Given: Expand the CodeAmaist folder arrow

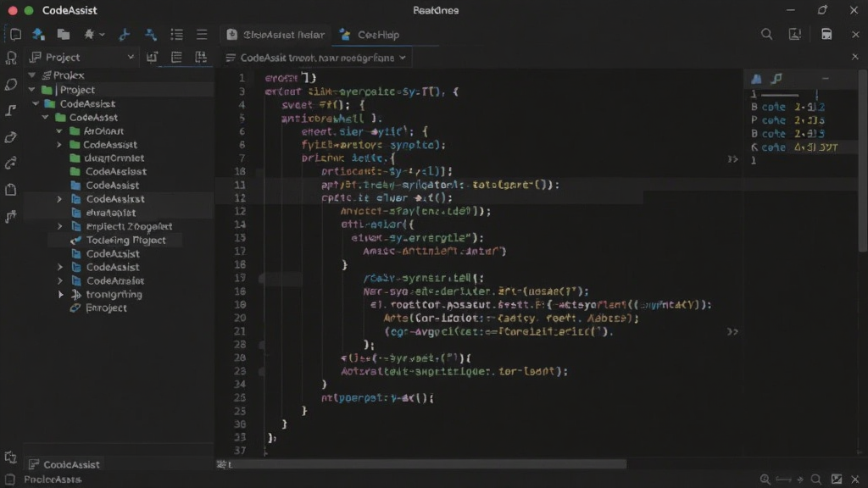Looking at the screenshot, I should (60, 280).
